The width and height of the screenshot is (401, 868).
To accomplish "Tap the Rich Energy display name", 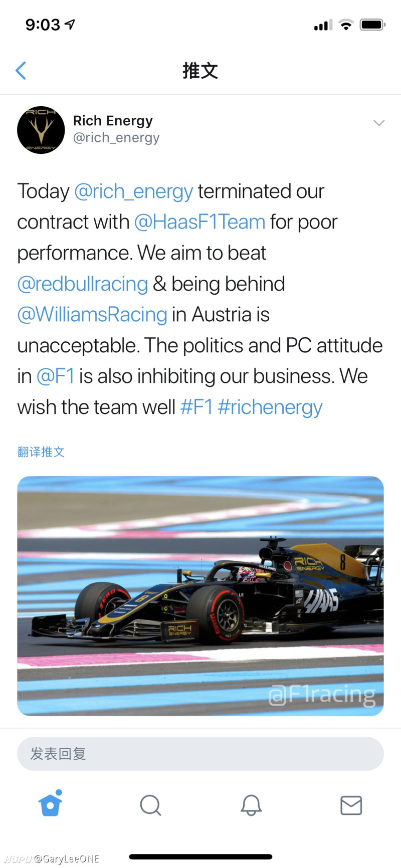I will pyautogui.click(x=113, y=121).
